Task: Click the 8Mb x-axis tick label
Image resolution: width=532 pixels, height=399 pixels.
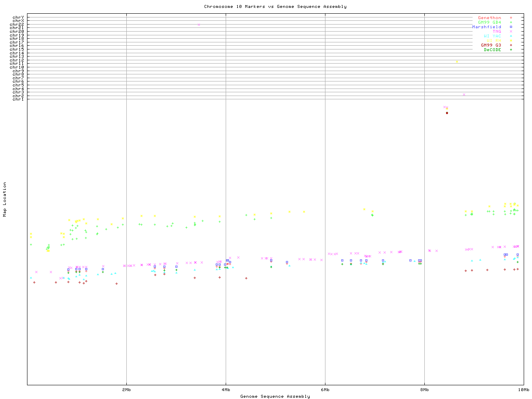Action: [x=424, y=390]
